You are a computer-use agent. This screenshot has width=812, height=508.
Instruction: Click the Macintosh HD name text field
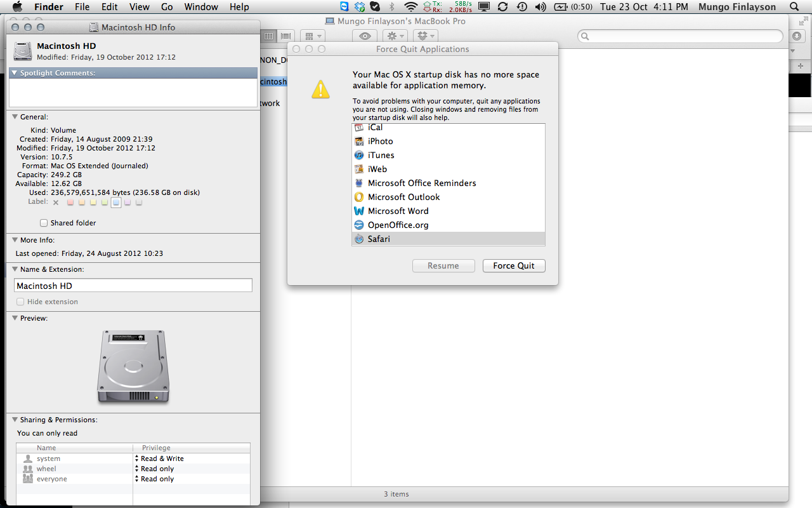click(133, 286)
